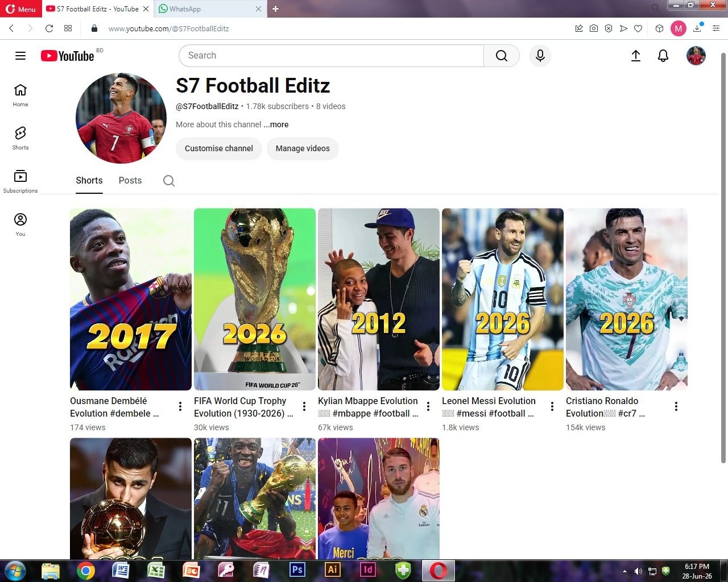Open the extensions cube icon
The height and width of the screenshot is (582, 728).
(659, 28)
